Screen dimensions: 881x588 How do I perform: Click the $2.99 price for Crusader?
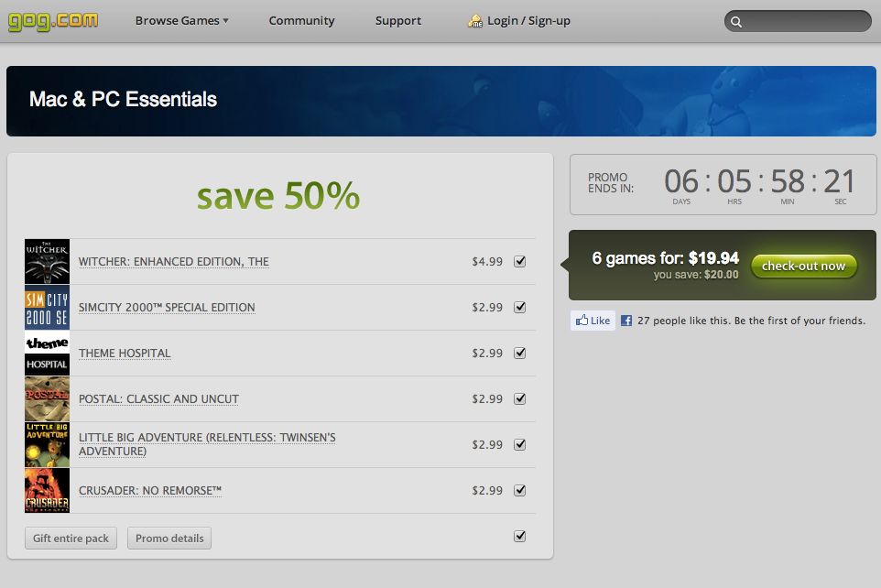pos(487,490)
